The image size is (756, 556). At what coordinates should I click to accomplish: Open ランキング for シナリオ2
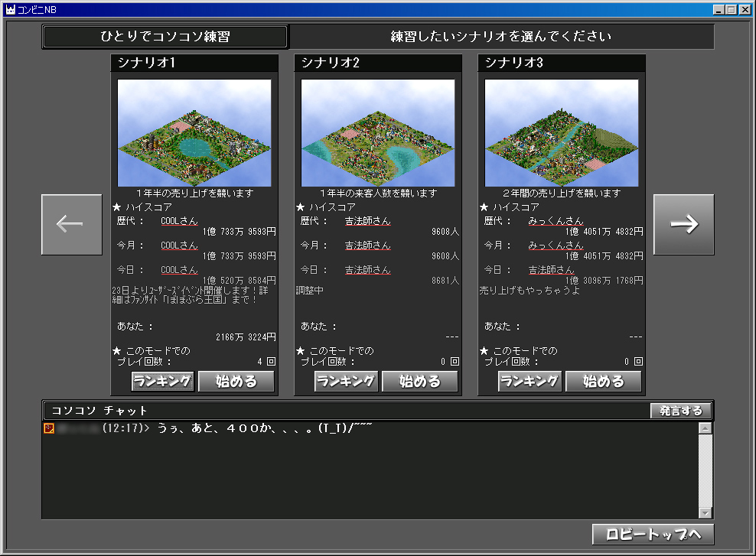click(x=347, y=381)
